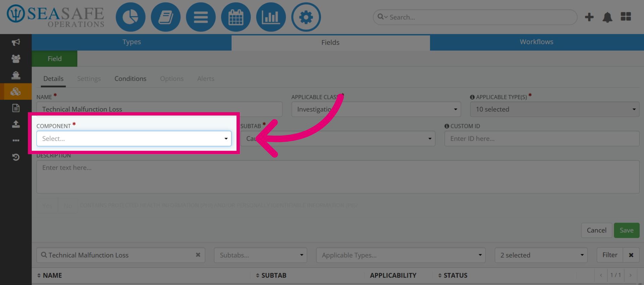Click the Description text area
Image resolution: width=644 pixels, height=285 pixels.
coord(338,177)
